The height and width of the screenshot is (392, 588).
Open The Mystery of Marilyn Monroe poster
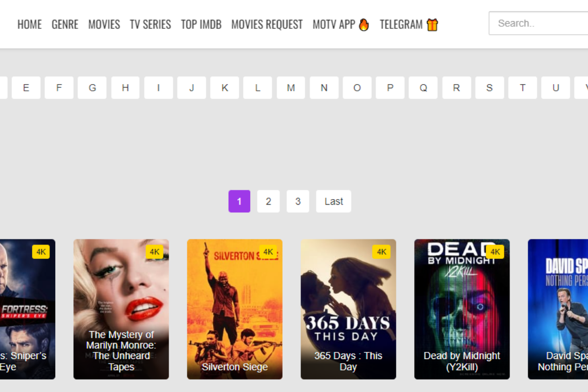pos(121,309)
